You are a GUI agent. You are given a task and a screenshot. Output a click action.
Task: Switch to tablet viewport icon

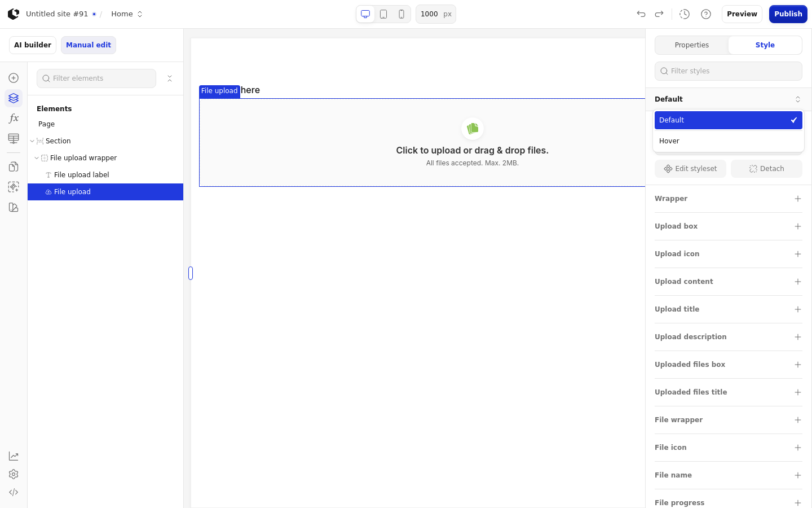(x=383, y=14)
